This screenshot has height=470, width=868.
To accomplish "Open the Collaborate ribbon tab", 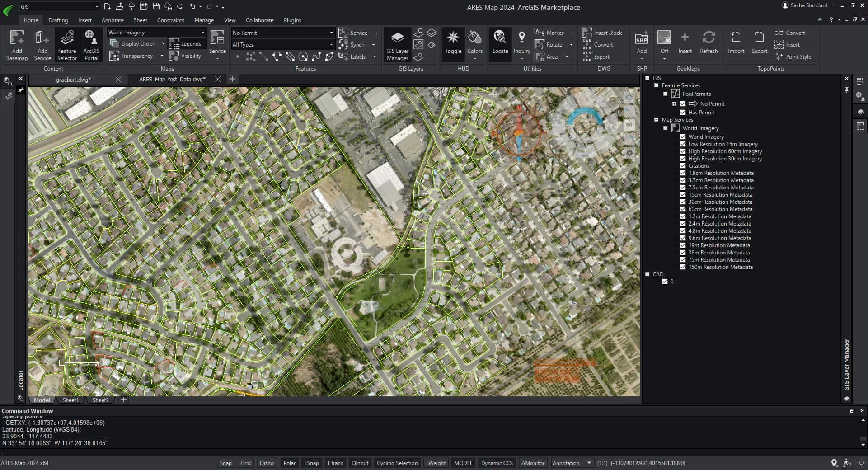I will 259,20.
